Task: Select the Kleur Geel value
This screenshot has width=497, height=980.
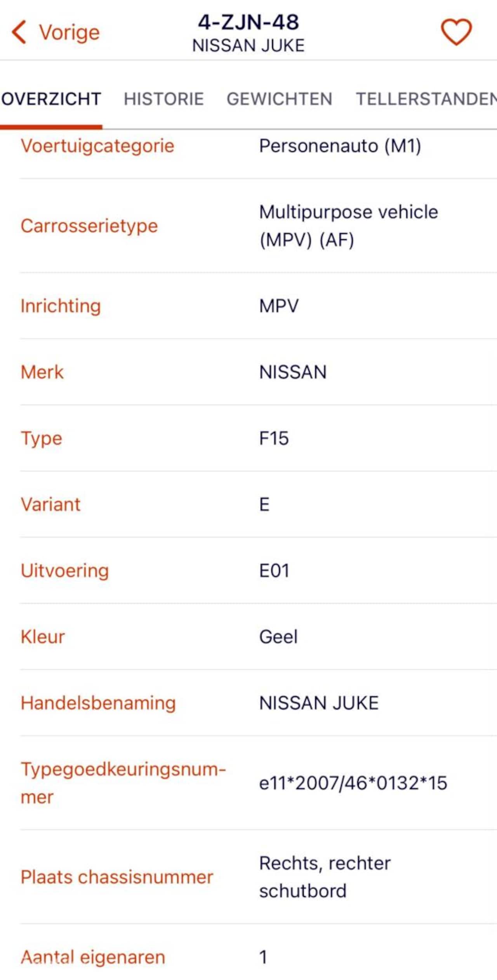Action: click(278, 637)
